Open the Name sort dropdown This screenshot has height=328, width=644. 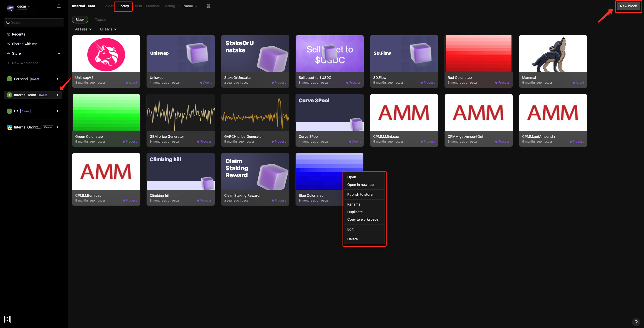(x=190, y=6)
